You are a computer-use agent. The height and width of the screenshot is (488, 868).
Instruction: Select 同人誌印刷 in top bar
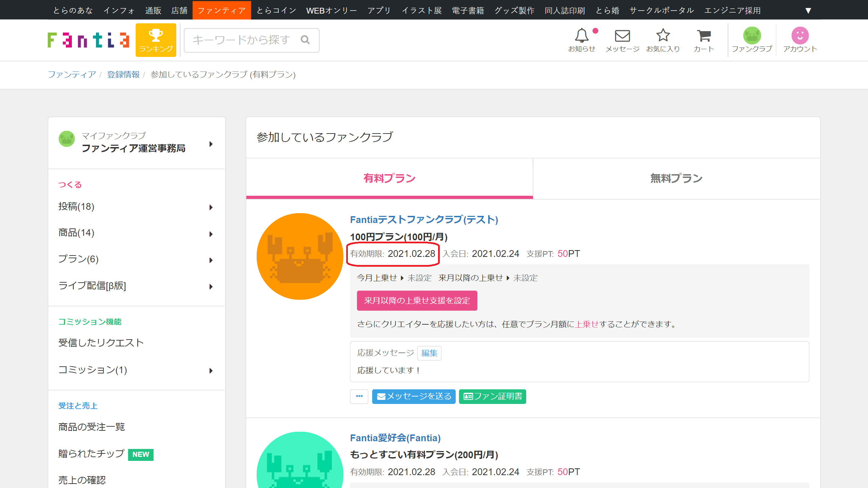coord(565,11)
